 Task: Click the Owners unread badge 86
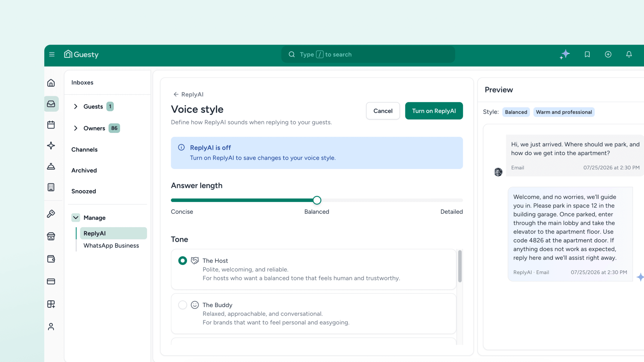pyautogui.click(x=114, y=128)
